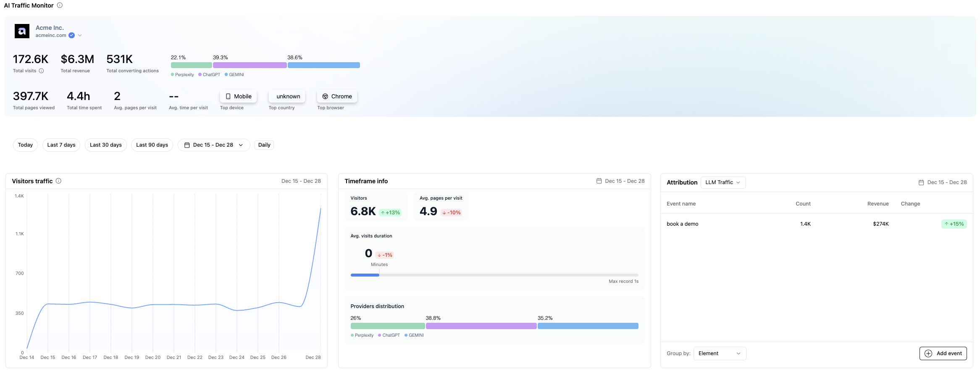The height and width of the screenshot is (377, 980).
Task: Click the Daily granularity button
Action: click(264, 145)
